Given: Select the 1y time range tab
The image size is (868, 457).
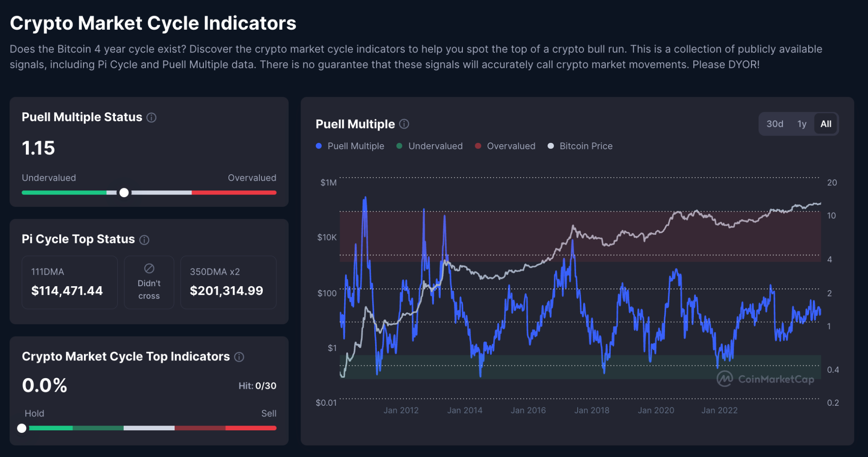Looking at the screenshot, I should tap(801, 124).
